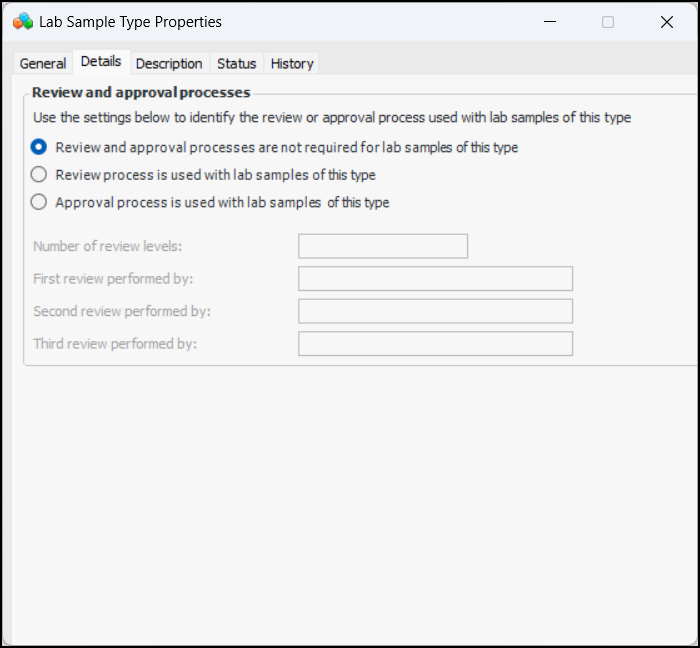Screen dimensions: 700x648
Task: Click the maximize window button
Action: coord(608,22)
